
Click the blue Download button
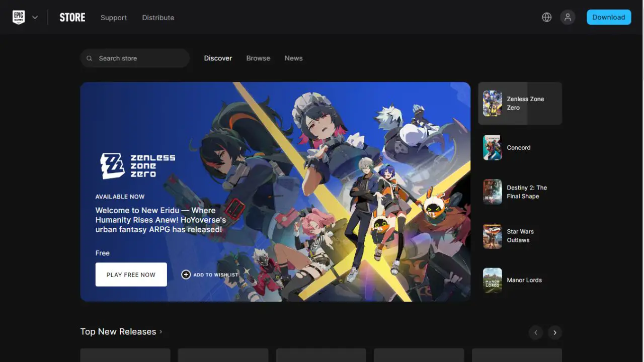[x=609, y=17]
